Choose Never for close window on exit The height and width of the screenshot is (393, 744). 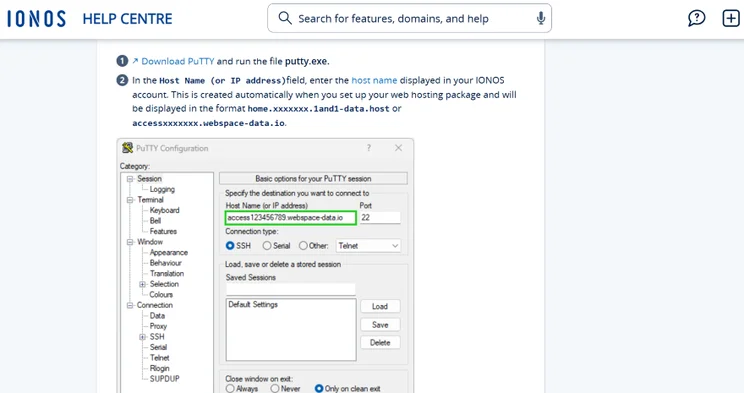click(x=275, y=388)
